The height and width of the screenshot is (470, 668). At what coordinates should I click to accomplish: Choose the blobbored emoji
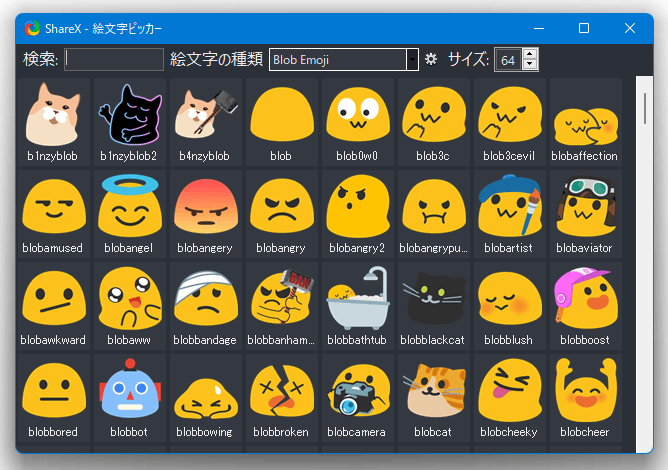point(54,398)
